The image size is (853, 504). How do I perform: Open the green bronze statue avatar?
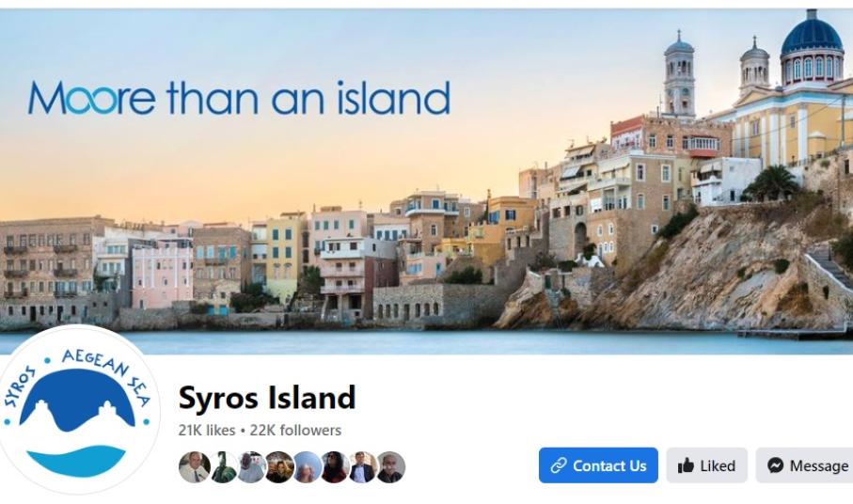pos(223,467)
